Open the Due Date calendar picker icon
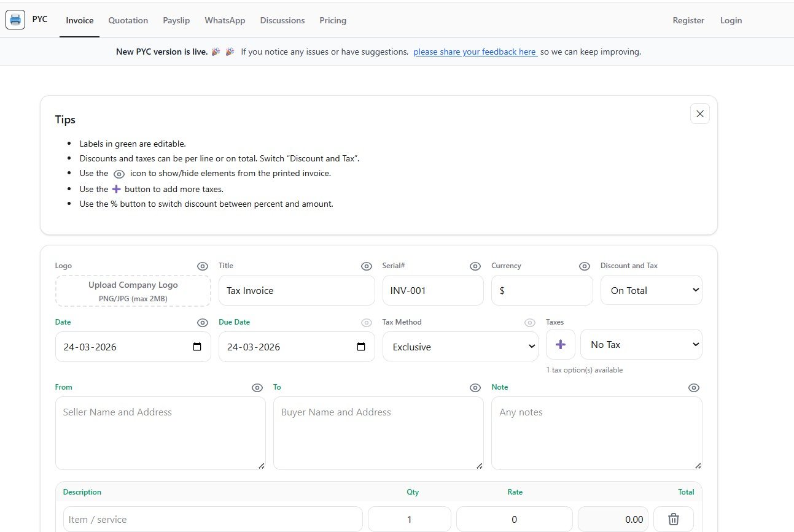The height and width of the screenshot is (532, 794). coord(361,347)
